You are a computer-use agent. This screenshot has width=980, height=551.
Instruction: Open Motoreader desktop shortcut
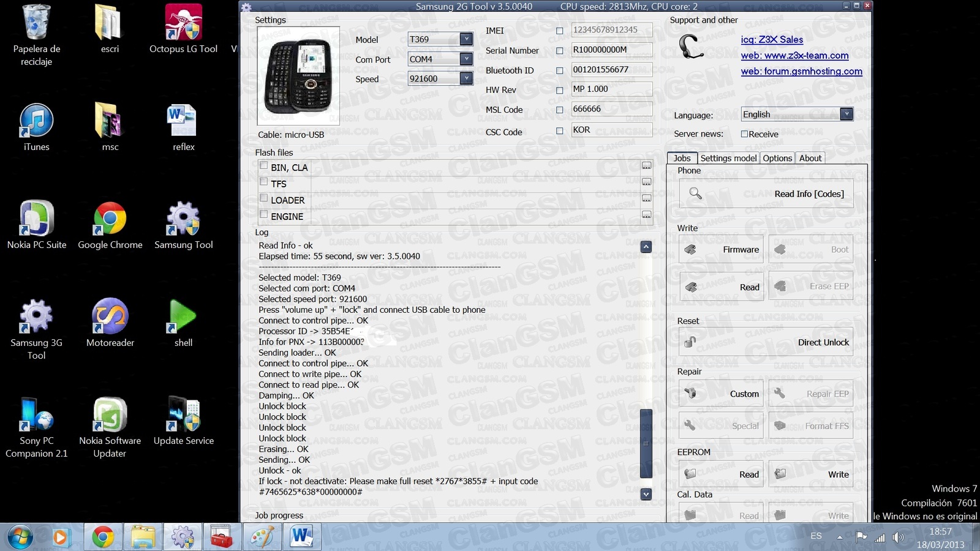[x=110, y=323]
